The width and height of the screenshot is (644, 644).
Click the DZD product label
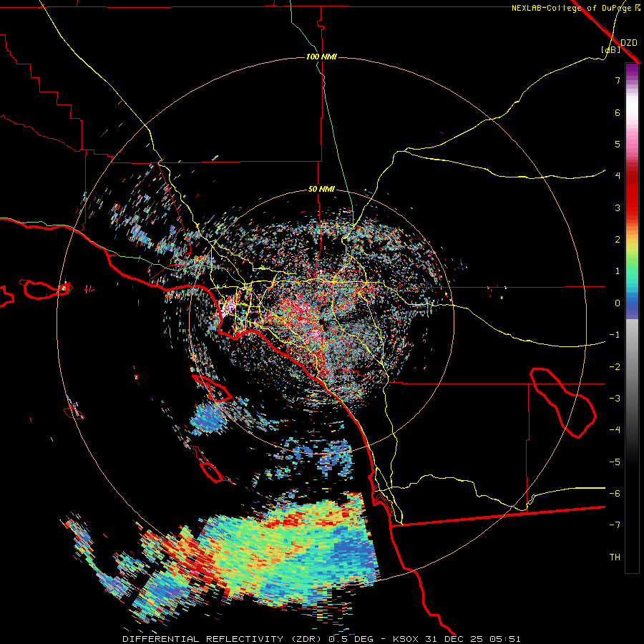tap(629, 42)
